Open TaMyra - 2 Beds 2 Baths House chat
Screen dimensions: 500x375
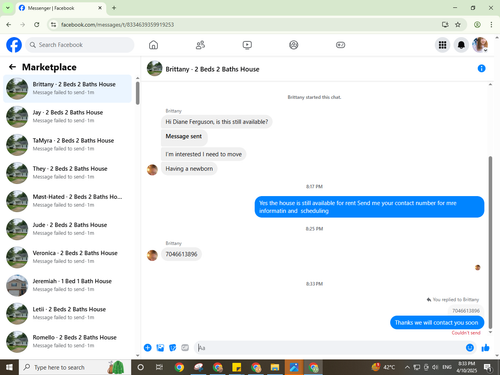click(x=68, y=145)
